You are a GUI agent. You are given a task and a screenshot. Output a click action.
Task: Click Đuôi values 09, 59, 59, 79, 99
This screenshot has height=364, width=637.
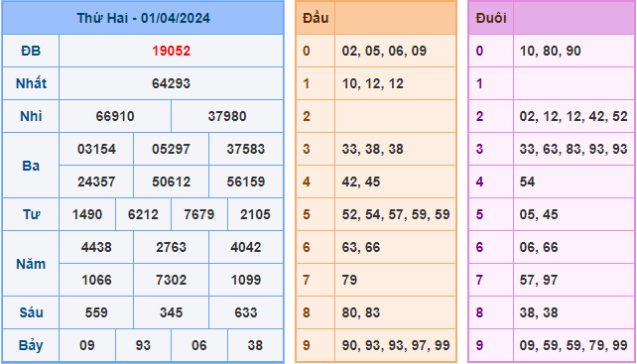(573, 346)
